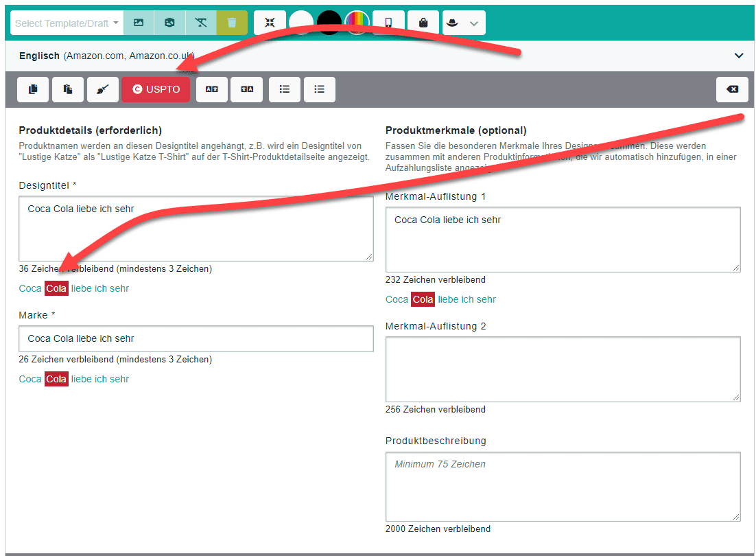The height and width of the screenshot is (556, 756).
Task: Open the rainbow color picker circle
Action: pyautogui.click(x=357, y=23)
